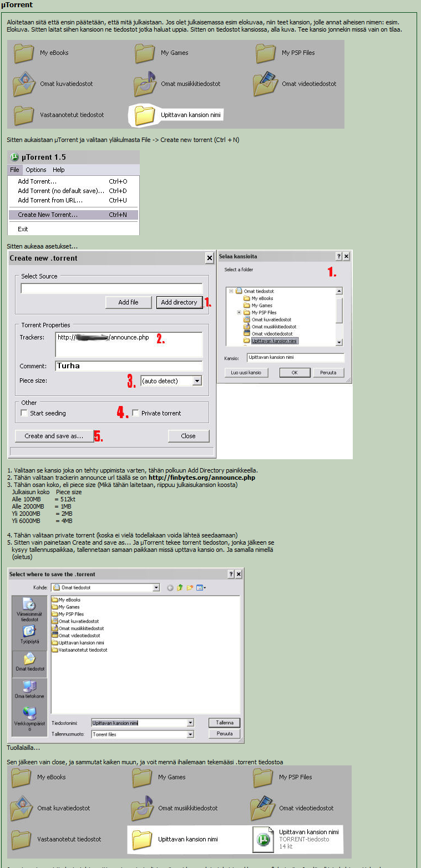Click the µTorrent logo in title bar
Image resolution: width=421 pixels, height=868 pixels.
pos(14,158)
